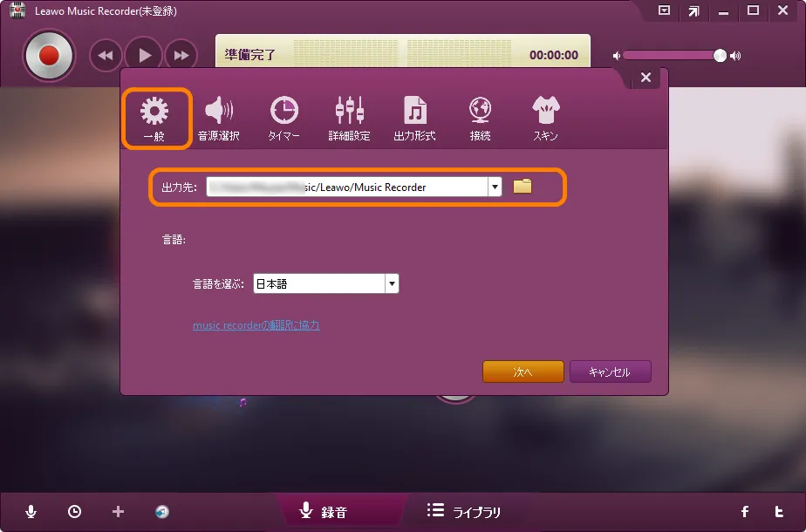Open the title bar dropdown menu icon

[664, 10]
